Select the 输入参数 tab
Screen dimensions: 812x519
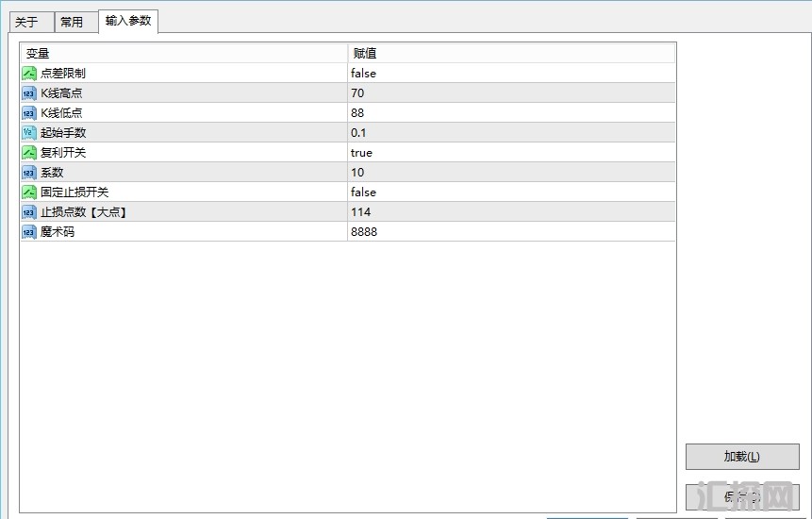coord(128,21)
